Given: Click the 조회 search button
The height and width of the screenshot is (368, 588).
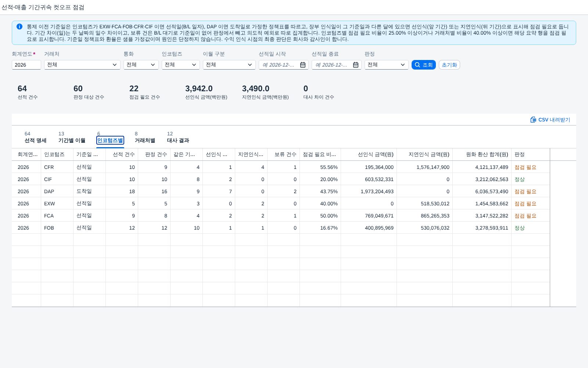Looking at the screenshot, I should 424,65.
